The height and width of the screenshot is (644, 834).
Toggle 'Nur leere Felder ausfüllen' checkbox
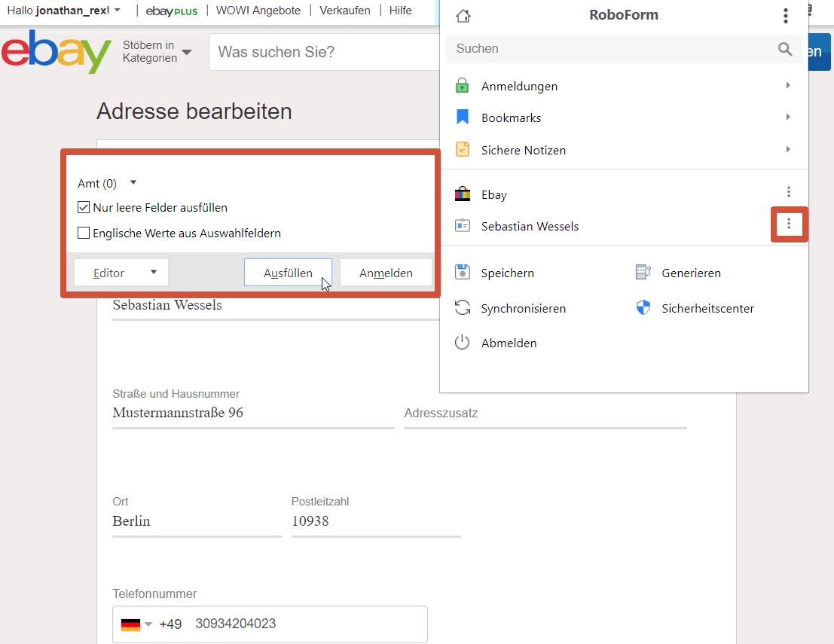click(x=84, y=207)
